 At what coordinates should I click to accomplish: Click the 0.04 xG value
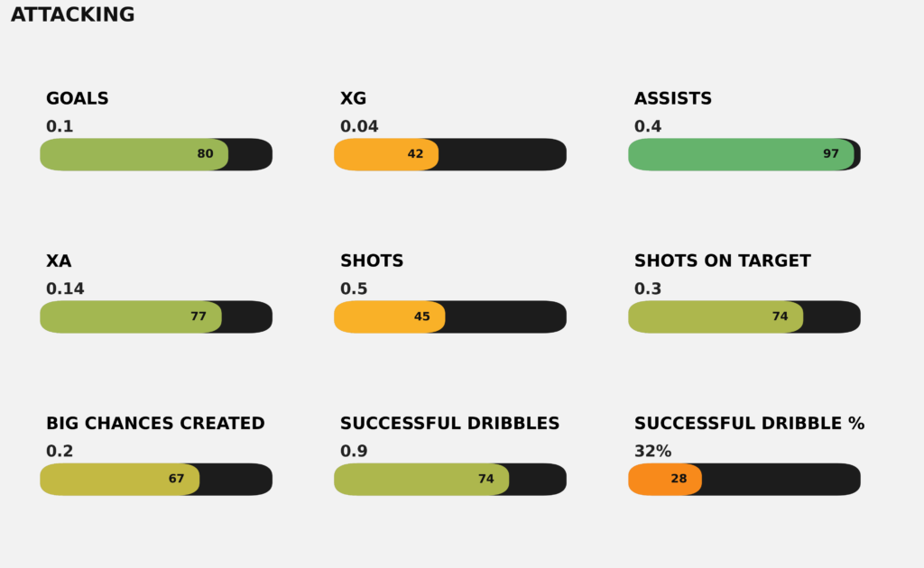tap(359, 127)
